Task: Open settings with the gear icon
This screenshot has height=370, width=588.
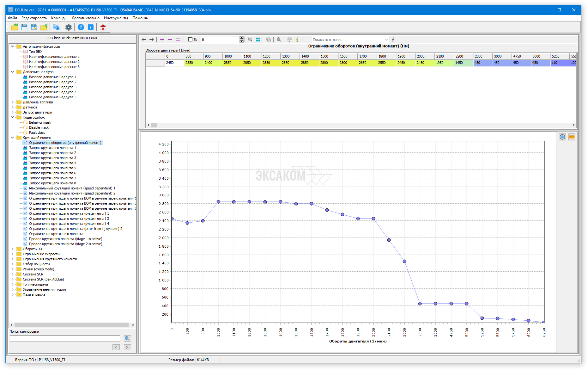Action: point(68,27)
